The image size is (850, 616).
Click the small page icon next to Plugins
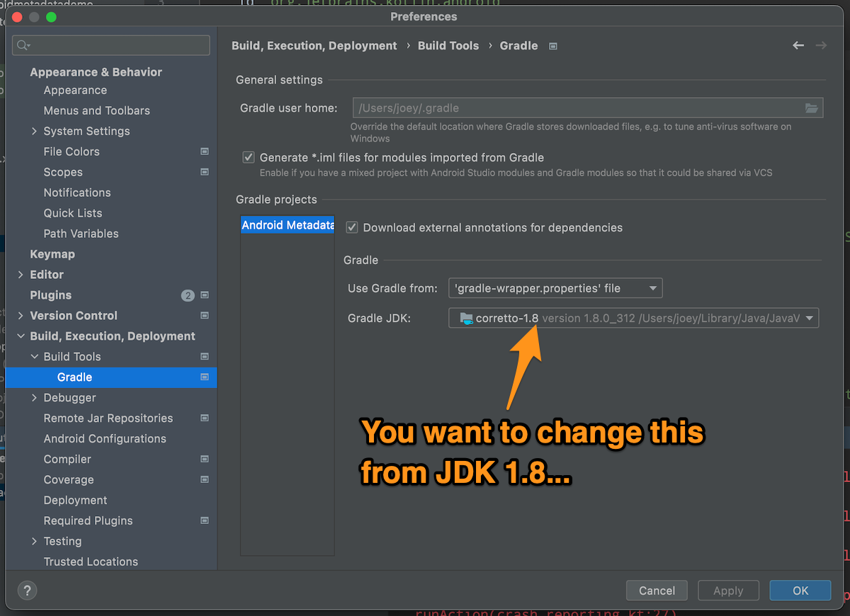pos(204,295)
